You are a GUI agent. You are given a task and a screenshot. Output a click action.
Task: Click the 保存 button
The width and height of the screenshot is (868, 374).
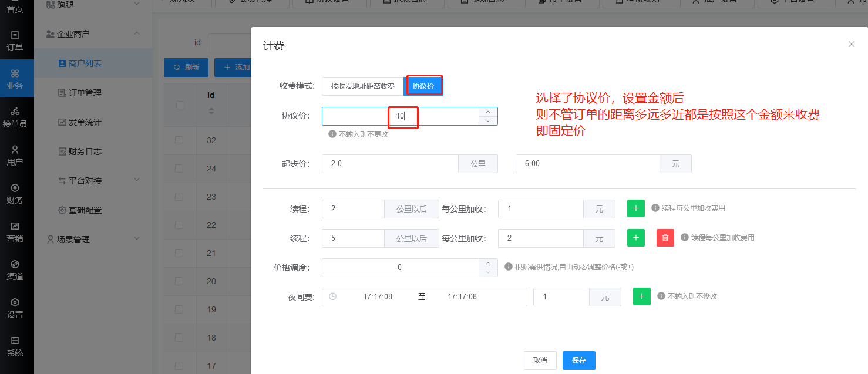(578, 360)
